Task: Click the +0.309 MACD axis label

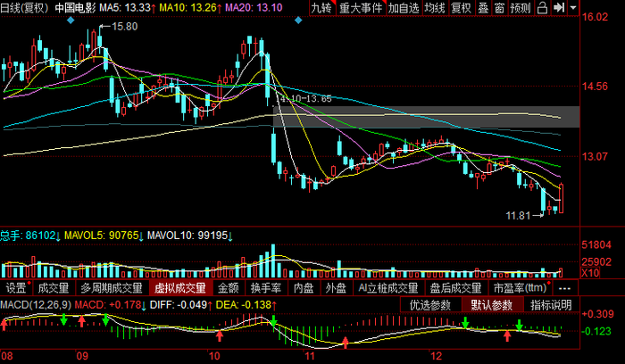Action: point(598,314)
